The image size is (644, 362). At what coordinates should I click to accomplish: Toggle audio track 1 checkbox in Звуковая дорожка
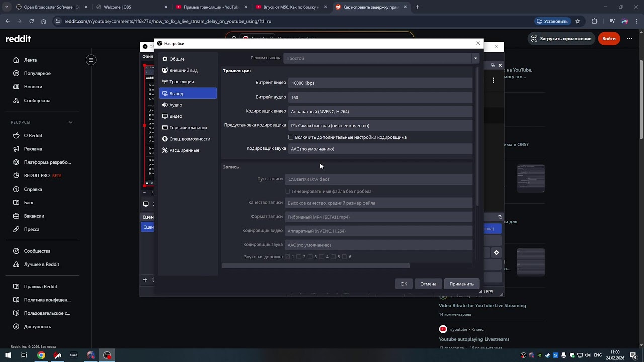(288, 257)
